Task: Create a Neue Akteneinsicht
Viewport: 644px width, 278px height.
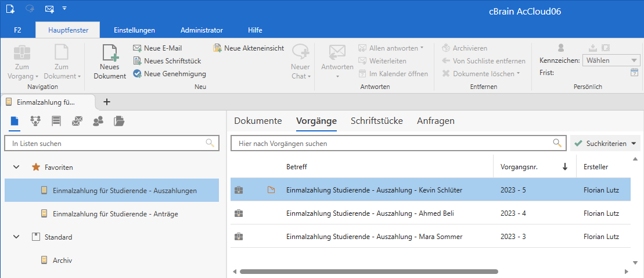Action: 249,48
